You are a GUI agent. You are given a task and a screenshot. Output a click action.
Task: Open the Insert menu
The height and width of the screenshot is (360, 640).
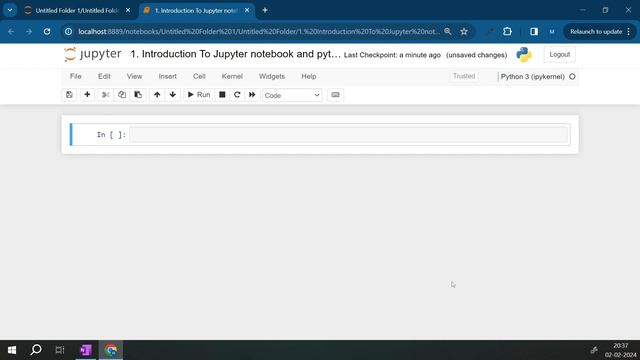point(168,76)
